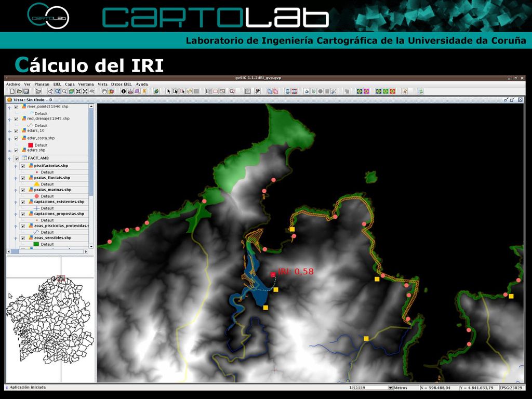Activate the Pan hand tool

[x=104, y=91]
